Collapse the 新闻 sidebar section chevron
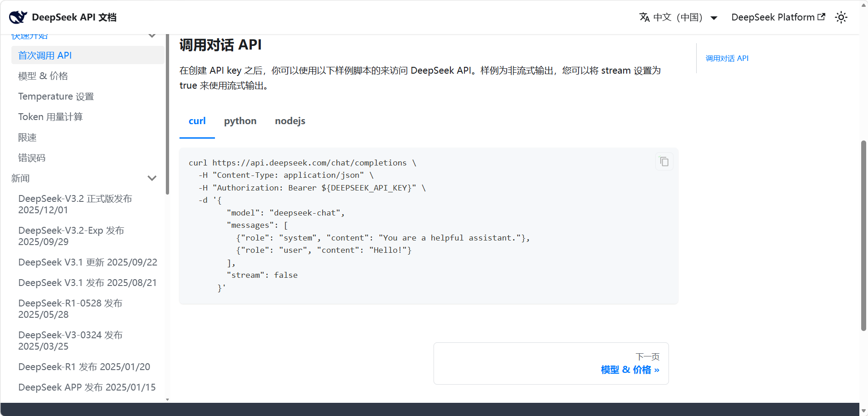Image resolution: width=868 pixels, height=416 pixels. [152, 178]
